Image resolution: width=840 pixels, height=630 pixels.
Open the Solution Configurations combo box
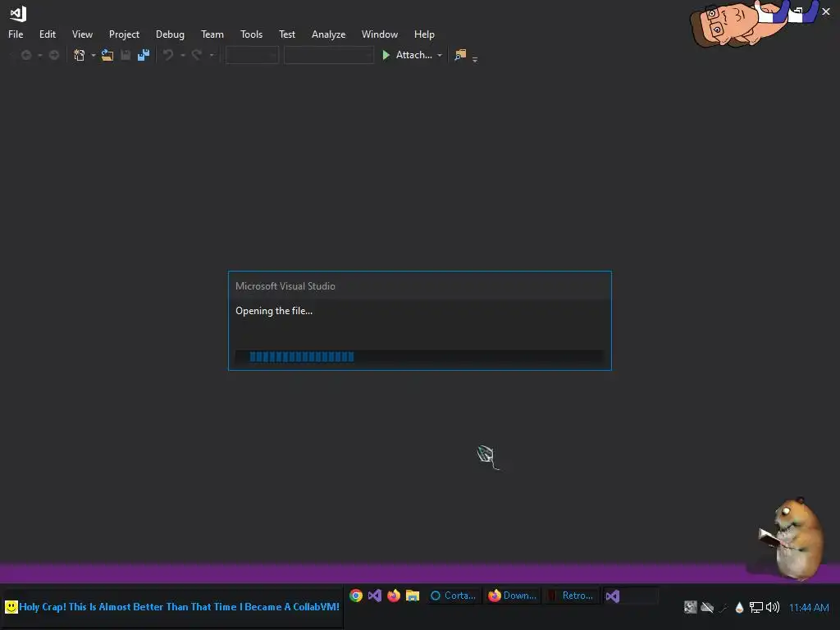click(252, 55)
